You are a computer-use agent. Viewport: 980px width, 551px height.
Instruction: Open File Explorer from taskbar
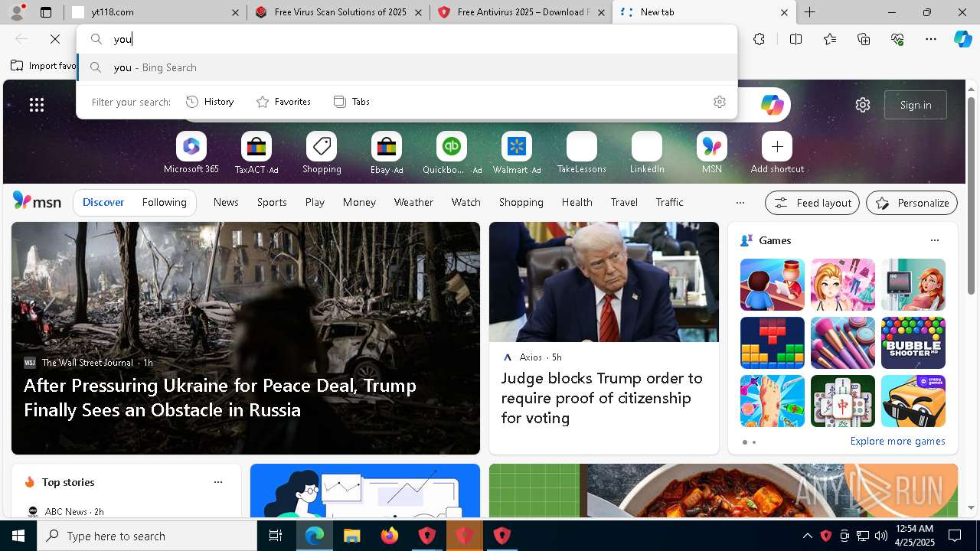pos(351,536)
